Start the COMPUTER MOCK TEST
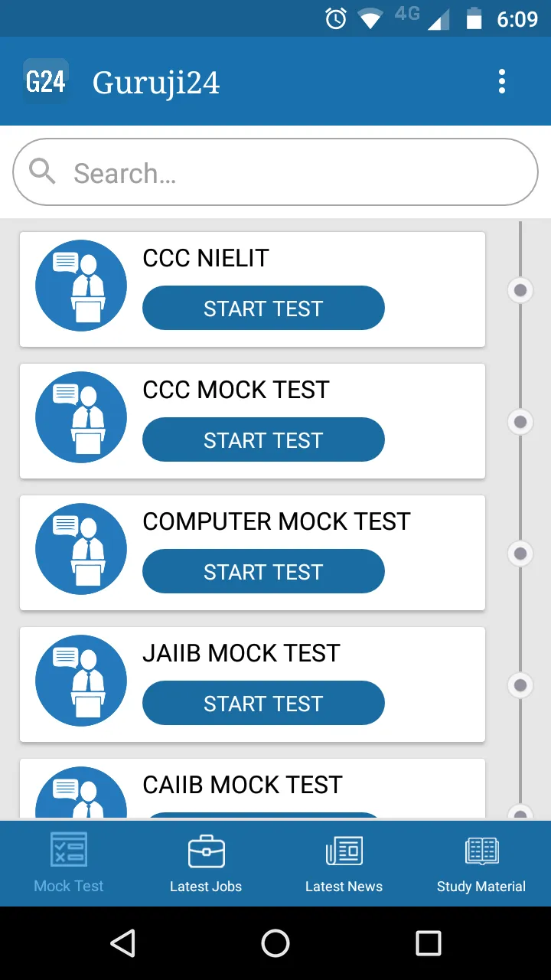Viewport: 551px width, 980px height. (x=263, y=572)
